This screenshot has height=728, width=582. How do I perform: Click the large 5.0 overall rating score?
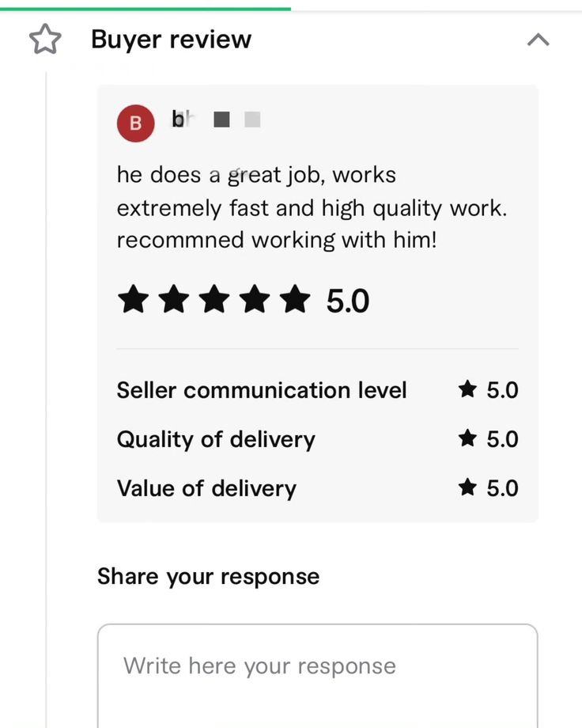[348, 301]
